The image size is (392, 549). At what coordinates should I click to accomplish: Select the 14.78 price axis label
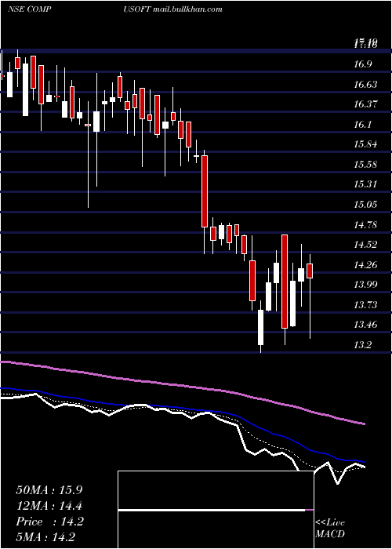tap(366, 224)
